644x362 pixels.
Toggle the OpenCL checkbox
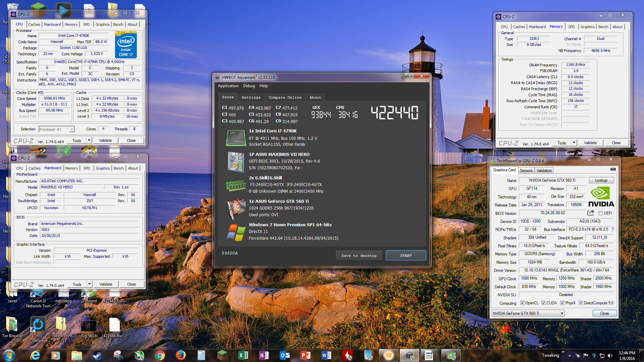(x=522, y=303)
